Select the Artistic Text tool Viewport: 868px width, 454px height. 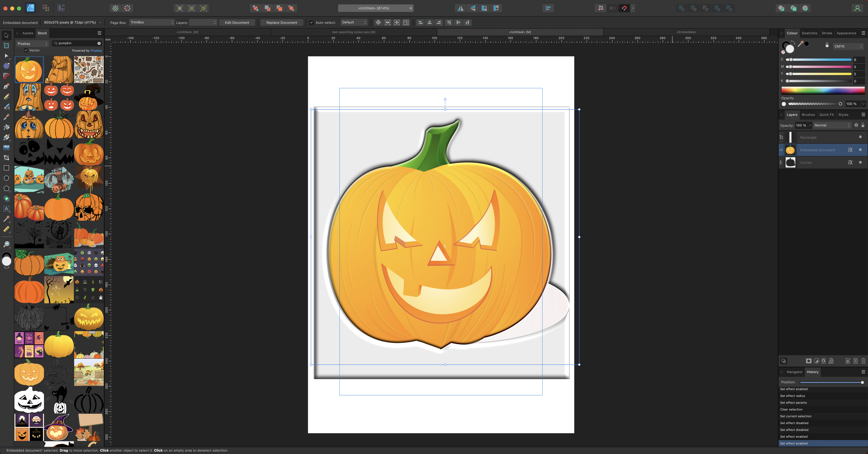pos(6,209)
